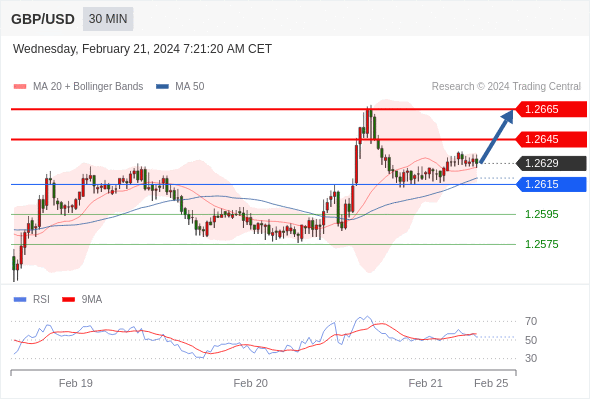Click the red 9MA legend swatch
Image resolution: width=590 pixels, height=400 pixels.
68,300
